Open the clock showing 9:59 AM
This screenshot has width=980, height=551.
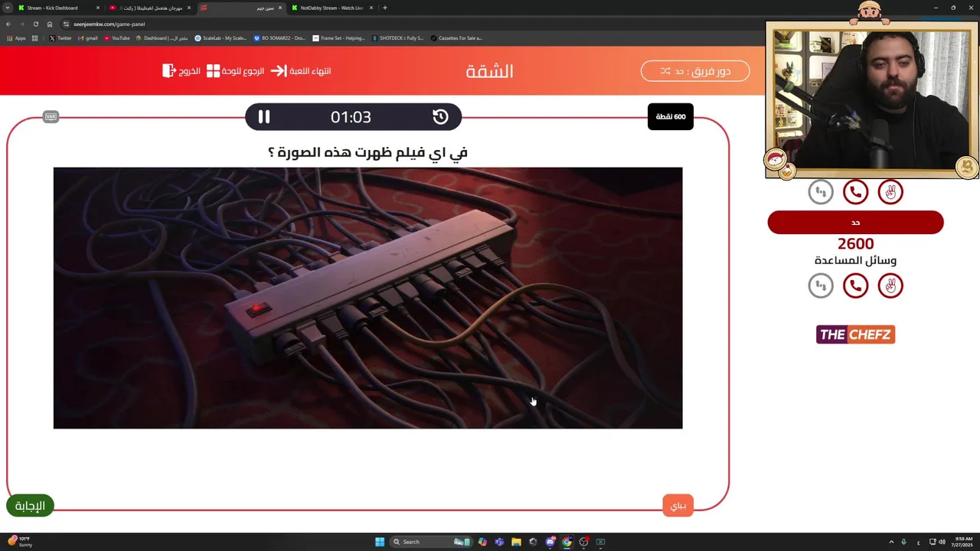pyautogui.click(x=963, y=542)
